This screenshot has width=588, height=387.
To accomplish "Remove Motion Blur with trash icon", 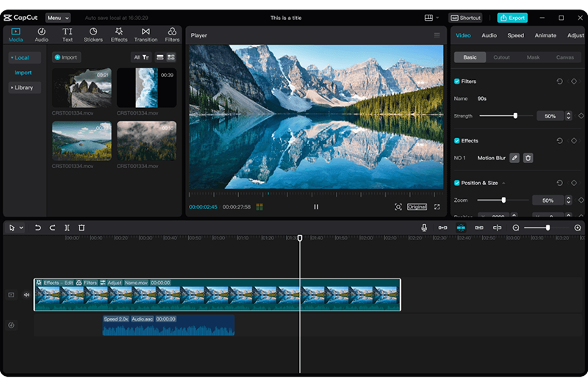I will [x=528, y=158].
